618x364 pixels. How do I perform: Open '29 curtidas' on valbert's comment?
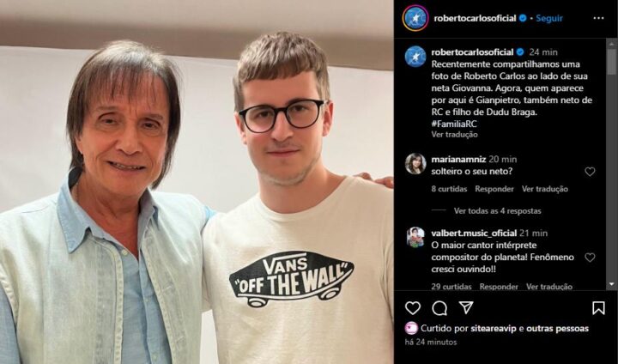[451, 287]
